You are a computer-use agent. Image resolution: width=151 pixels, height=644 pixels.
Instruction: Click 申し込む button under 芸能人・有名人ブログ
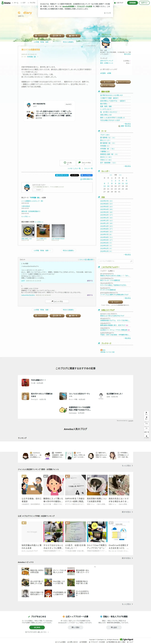[114, 627]
